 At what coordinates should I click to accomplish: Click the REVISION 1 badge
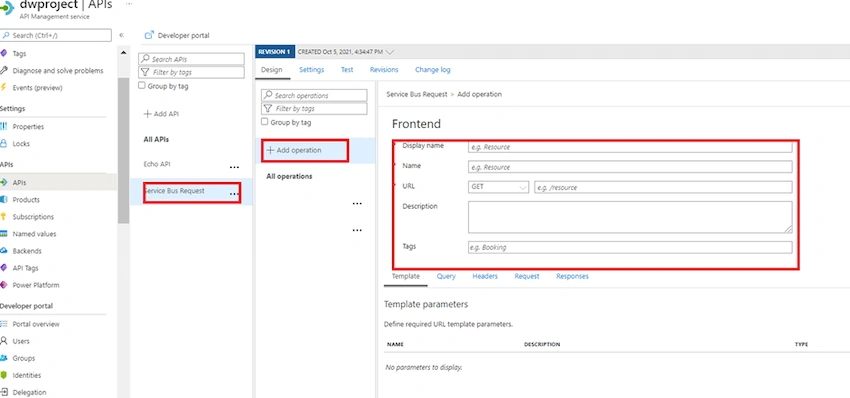point(275,52)
